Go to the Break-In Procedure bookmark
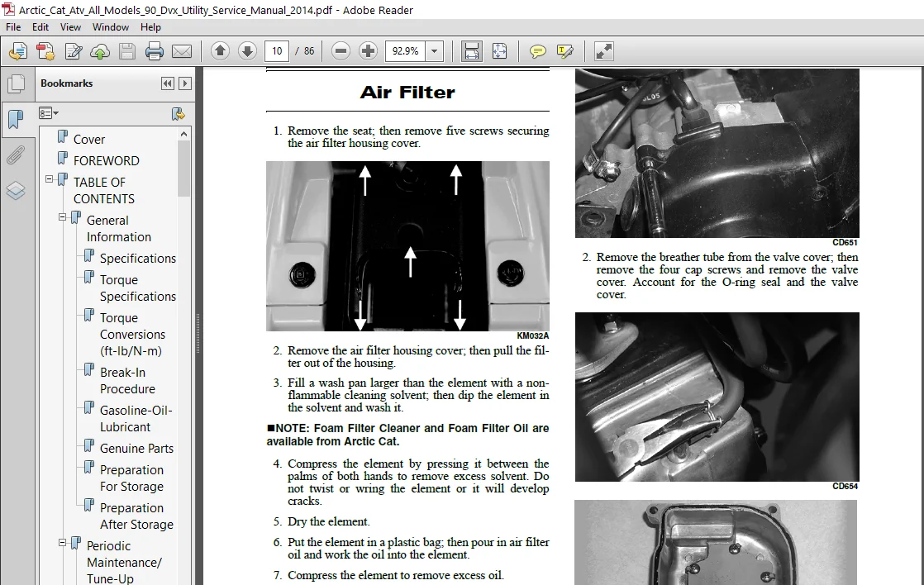 coord(127,381)
